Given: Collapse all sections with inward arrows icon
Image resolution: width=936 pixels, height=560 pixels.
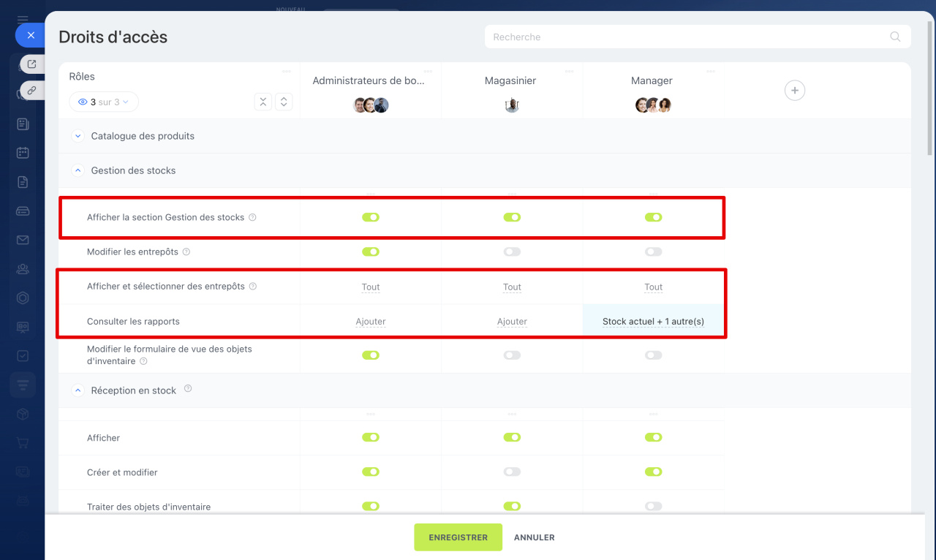Looking at the screenshot, I should [263, 102].
